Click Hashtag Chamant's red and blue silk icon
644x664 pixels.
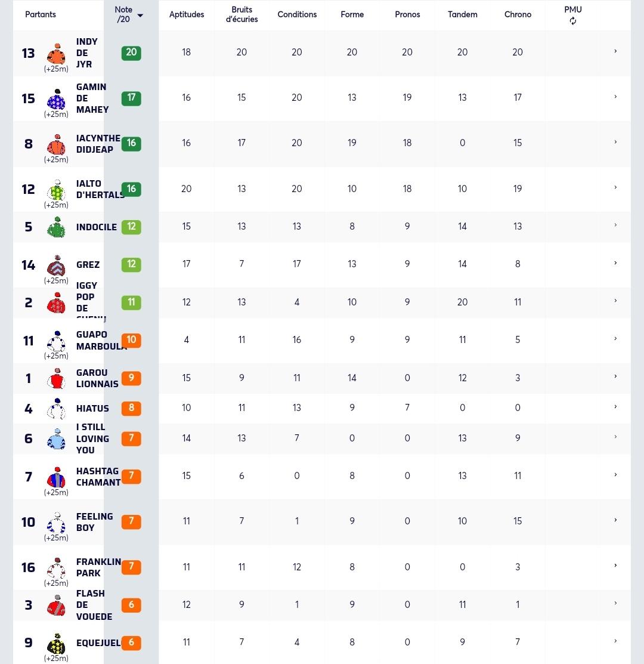[56, 477]
